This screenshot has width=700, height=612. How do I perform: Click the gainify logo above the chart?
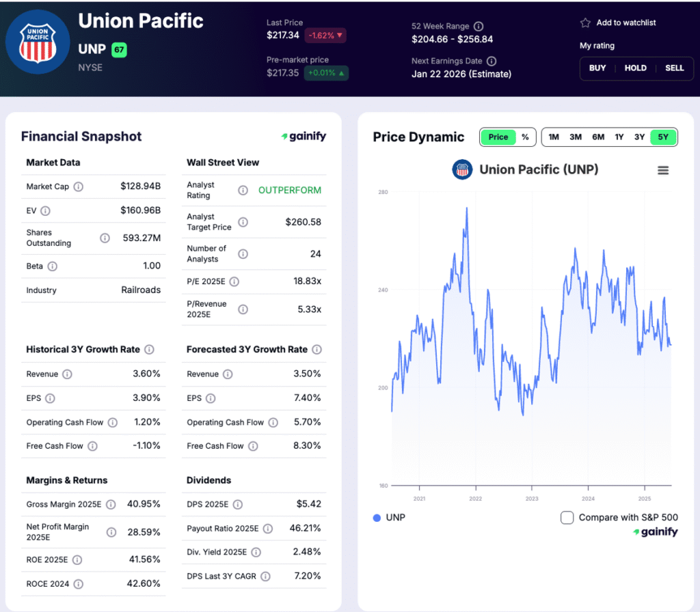[x=303, y=136]
